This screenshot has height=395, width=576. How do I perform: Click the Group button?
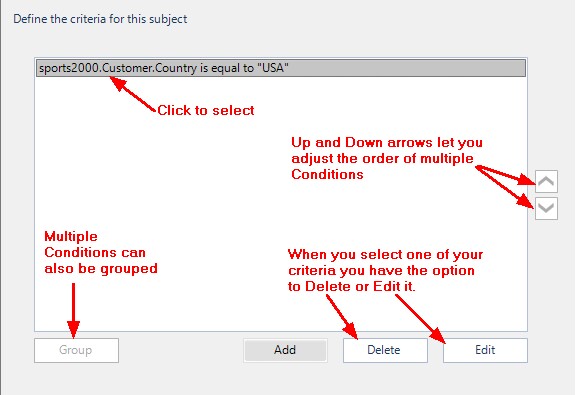click(x=76, y=350)
